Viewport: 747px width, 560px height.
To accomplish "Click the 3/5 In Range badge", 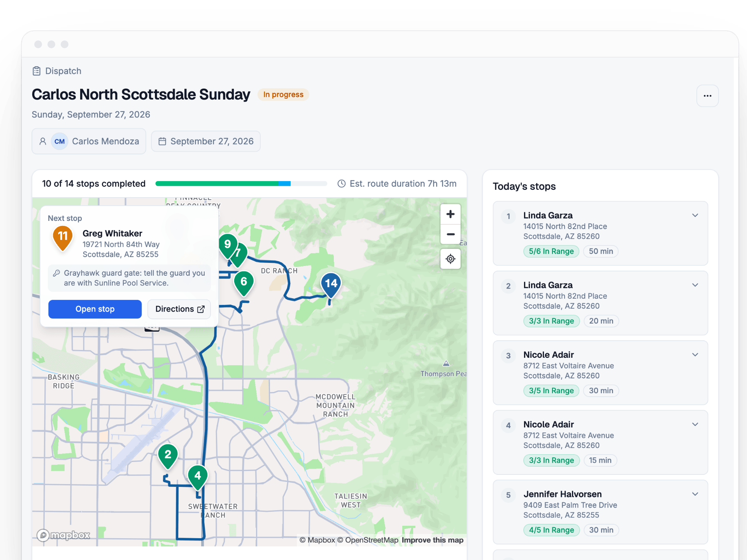I will pyautogui.click(x=551, y=390).
